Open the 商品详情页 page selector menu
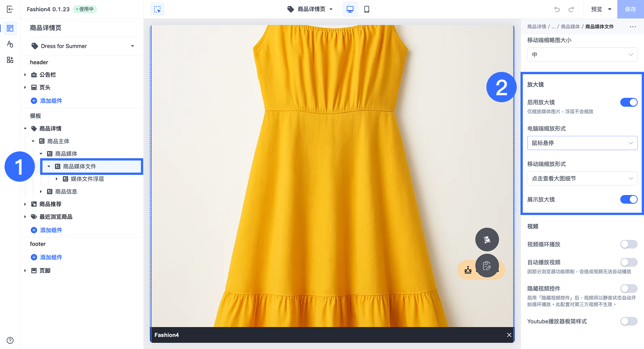Viewport: 644px width, 349px height. click(x=311, y=9)
